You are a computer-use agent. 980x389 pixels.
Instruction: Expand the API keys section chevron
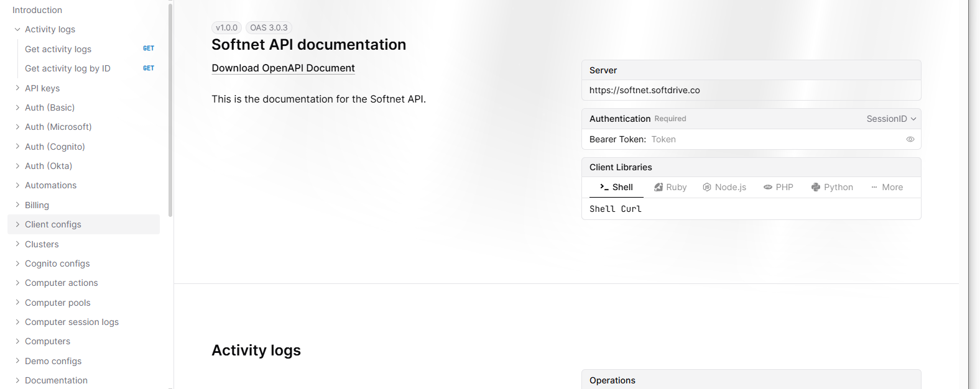pyautogui.click(x=17, y=88)
